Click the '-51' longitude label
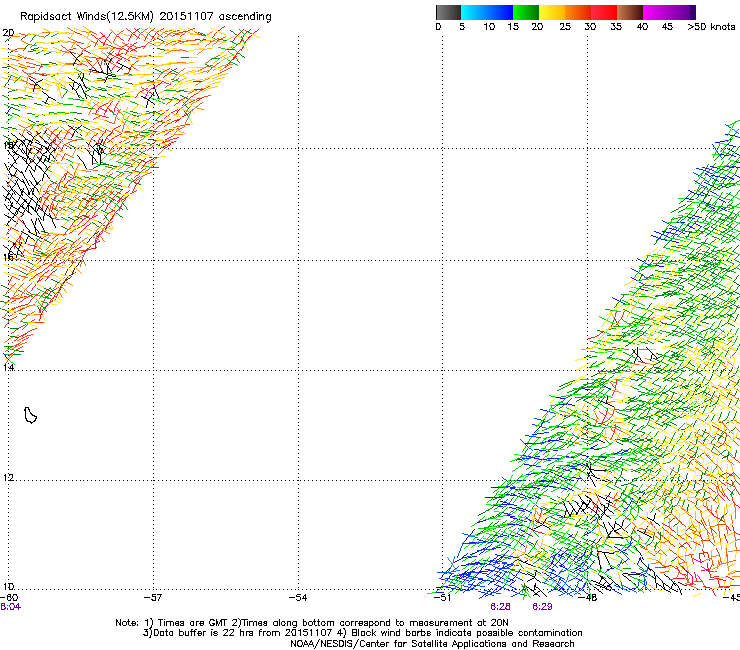Image resolution: width=740 pixels, height=650 pixels. point(443,598)
